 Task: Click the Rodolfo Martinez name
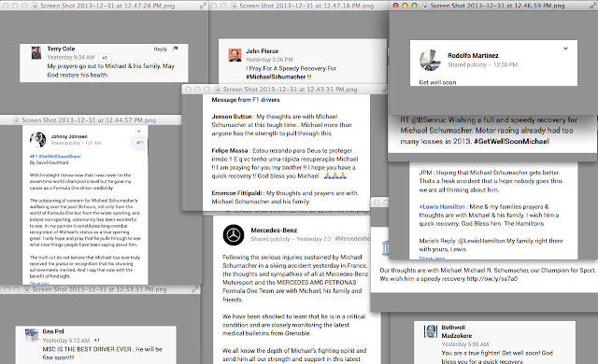[x=473, y=56]
